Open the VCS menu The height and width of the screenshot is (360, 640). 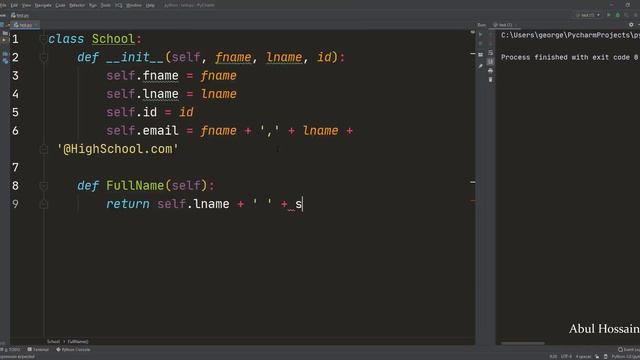[x=118, y=5]
